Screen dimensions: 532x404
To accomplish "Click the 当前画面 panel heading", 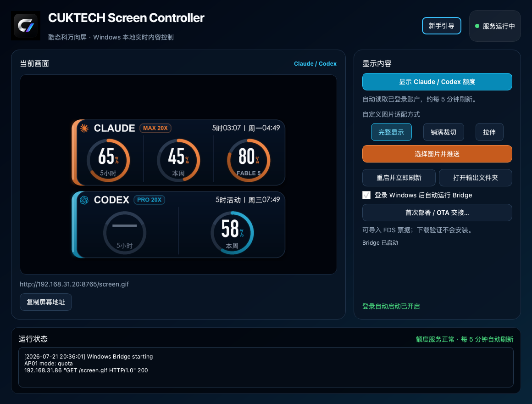I will point(34,63).
